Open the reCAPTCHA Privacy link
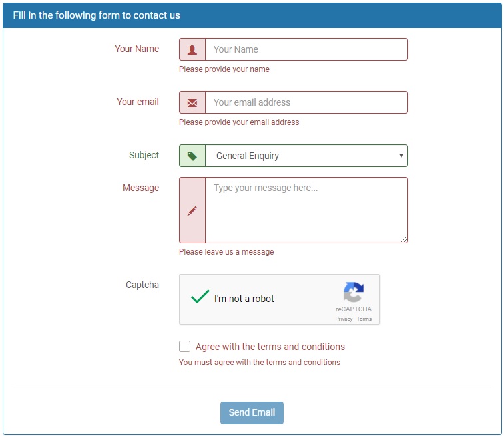 344,319
